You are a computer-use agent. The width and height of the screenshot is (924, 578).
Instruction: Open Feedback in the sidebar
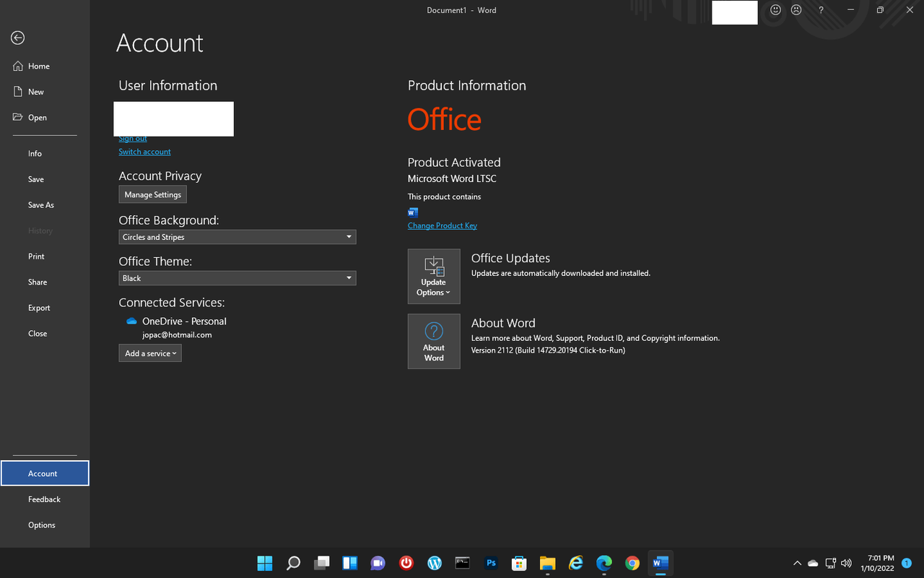coord(45,499)
